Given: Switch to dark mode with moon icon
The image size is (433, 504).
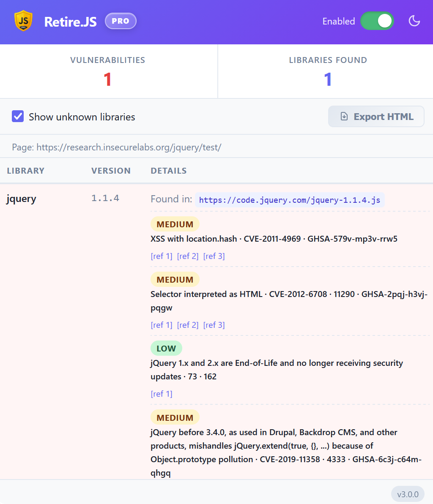Looking at the screenshot, I should click(x=414, y=21).
